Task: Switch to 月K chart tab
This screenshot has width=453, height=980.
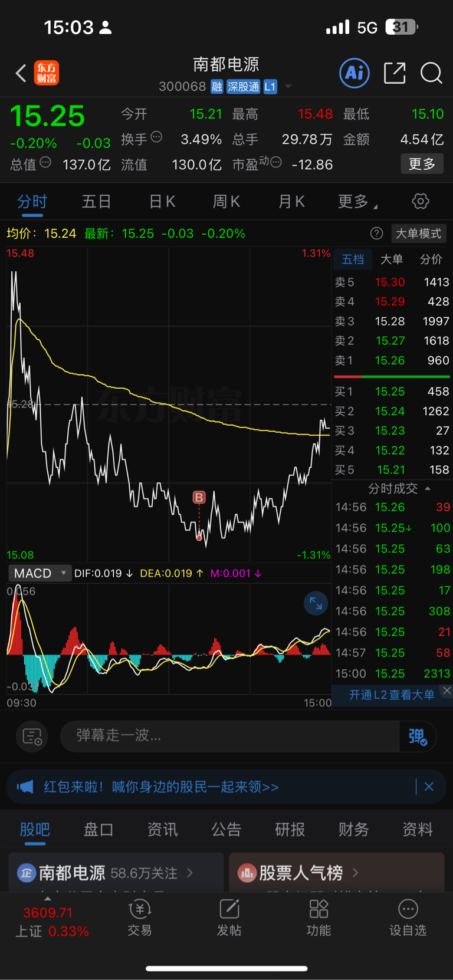Action: pyautogui.click(x=291, y=202)
